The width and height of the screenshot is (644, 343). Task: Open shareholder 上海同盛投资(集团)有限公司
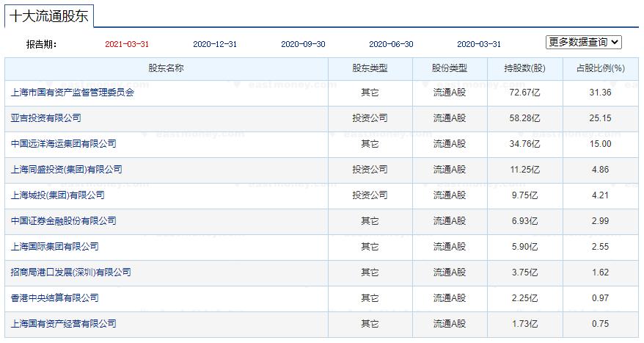pyautogui.click(x=67, y=170)
